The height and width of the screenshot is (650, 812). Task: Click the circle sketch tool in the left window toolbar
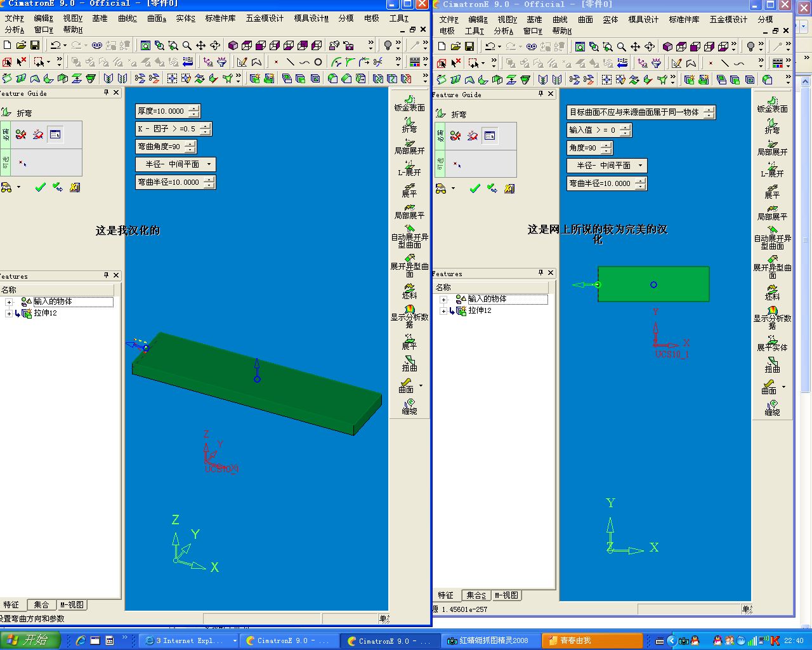[318, 62]
